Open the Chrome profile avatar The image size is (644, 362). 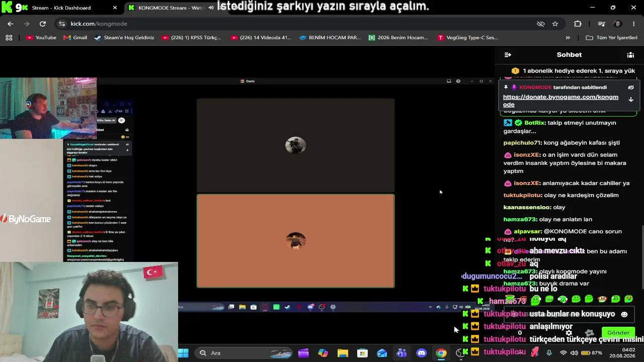[618, 24]
